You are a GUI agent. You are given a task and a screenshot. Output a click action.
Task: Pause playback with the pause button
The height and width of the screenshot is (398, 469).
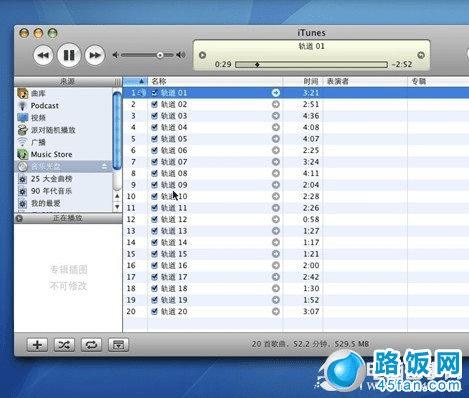tap(69, 55)
